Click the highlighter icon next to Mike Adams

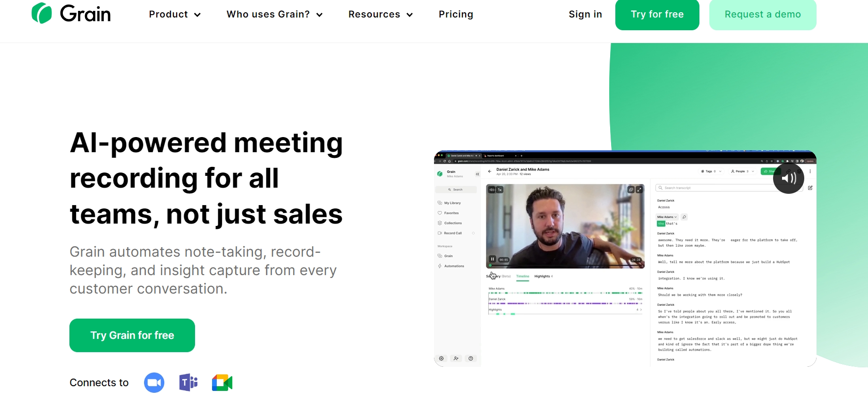click(684, 217)
